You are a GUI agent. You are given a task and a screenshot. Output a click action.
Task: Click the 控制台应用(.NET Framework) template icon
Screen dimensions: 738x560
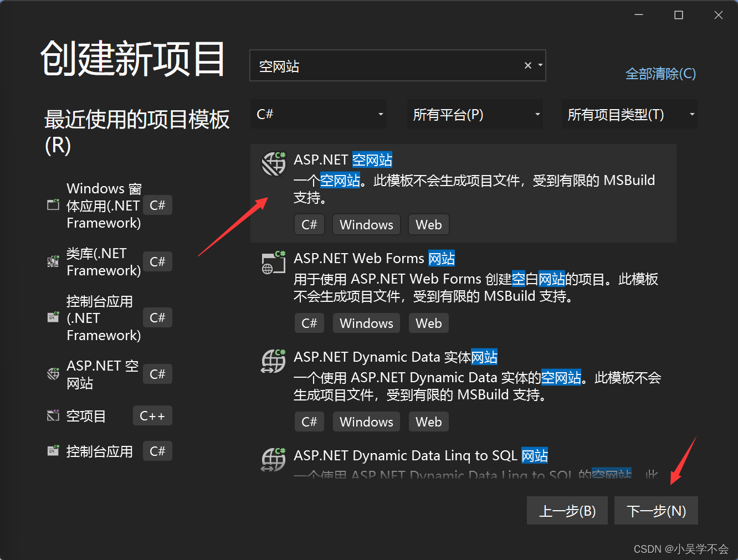tap(53, 317)
